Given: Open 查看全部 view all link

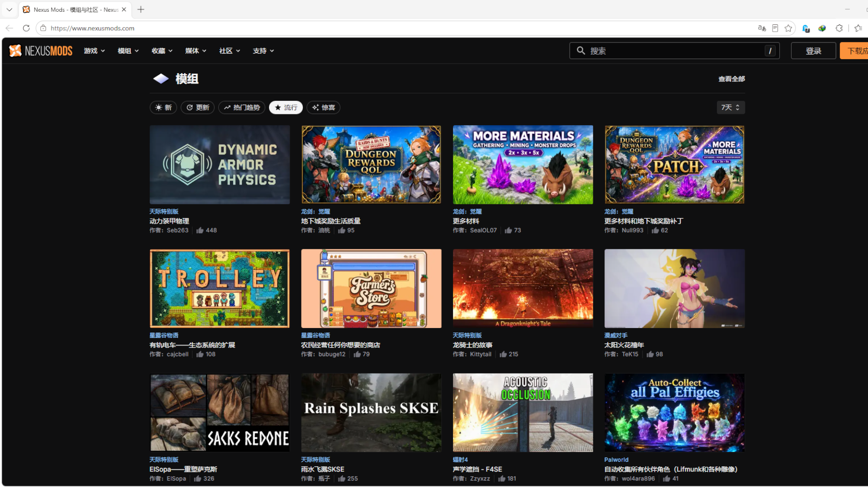Looking at the screenshot, I should (x=731, y=79).
